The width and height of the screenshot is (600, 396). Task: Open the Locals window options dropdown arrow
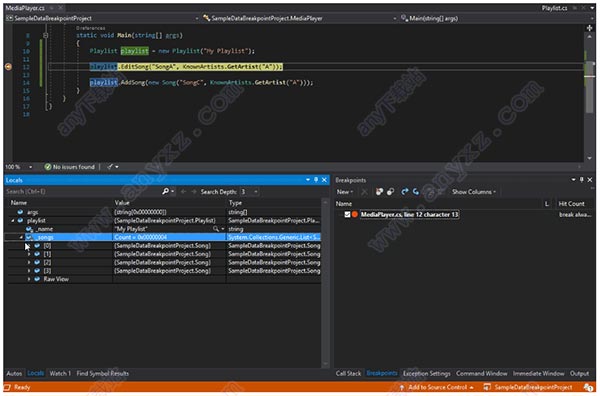(308, 180)
